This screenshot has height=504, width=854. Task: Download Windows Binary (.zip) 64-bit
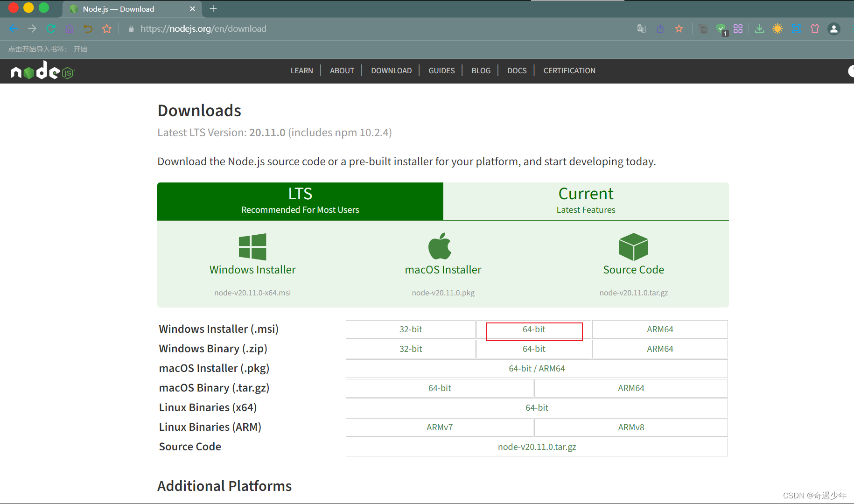(534, 349)
